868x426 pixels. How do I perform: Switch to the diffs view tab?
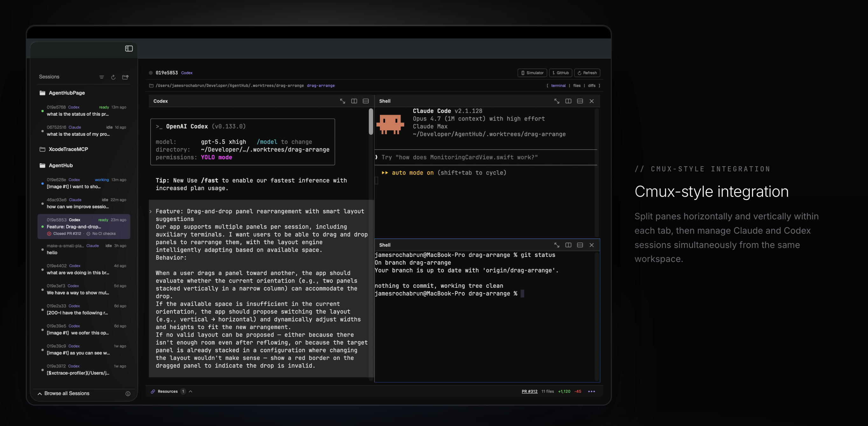[591, 86]
